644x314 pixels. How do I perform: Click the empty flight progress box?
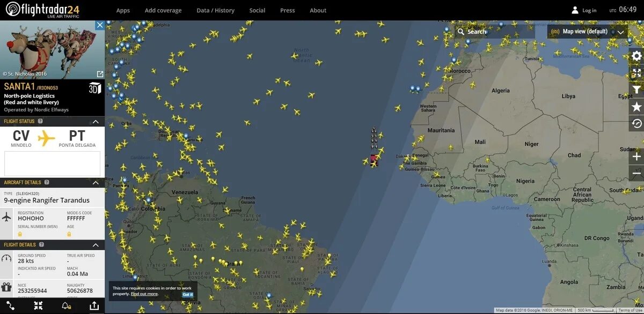point(52,163)
